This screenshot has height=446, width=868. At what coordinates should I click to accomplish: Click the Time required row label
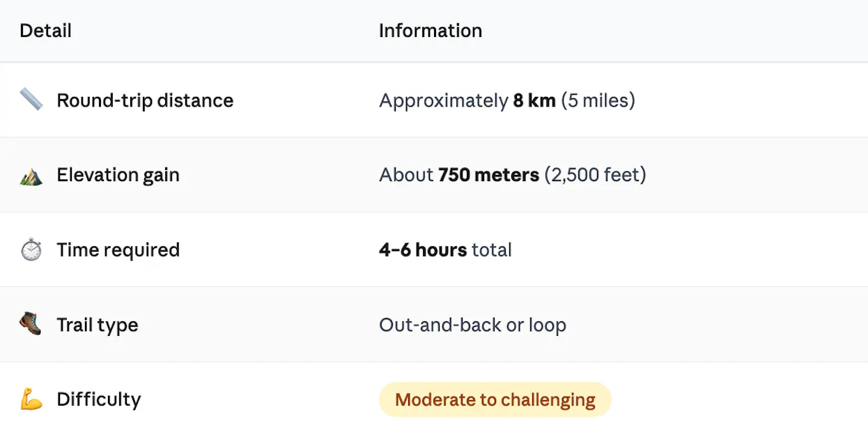[118, 250]
